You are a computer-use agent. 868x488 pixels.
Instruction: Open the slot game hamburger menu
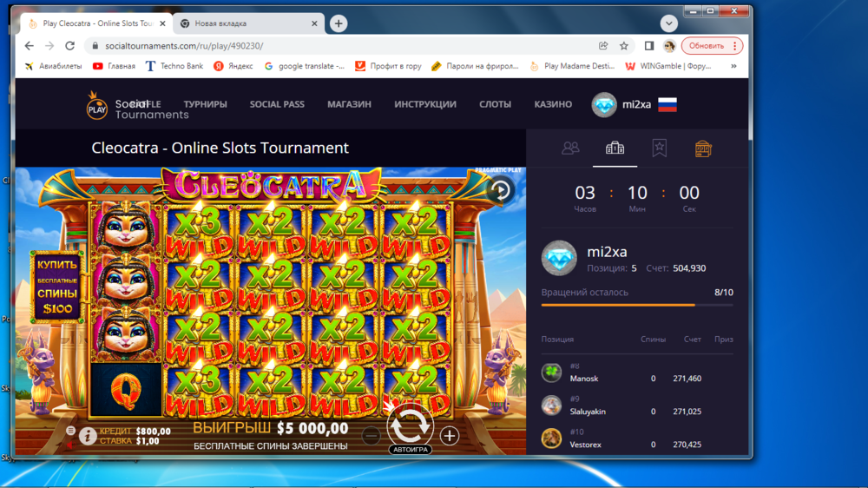pos(70,430)
